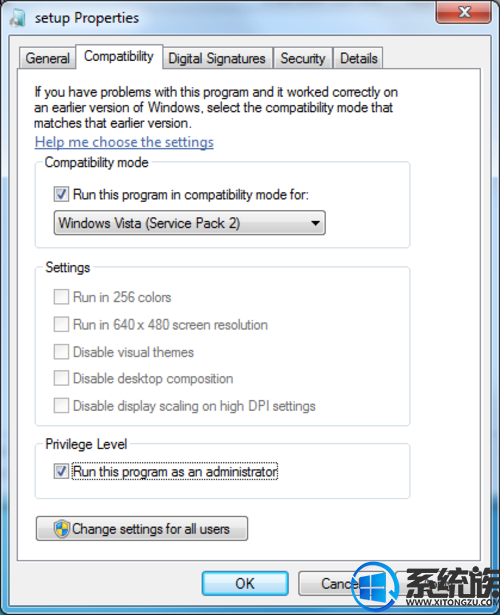The image size is (500, 615).
Task: Select the Security tab
Action: point(303,58)
